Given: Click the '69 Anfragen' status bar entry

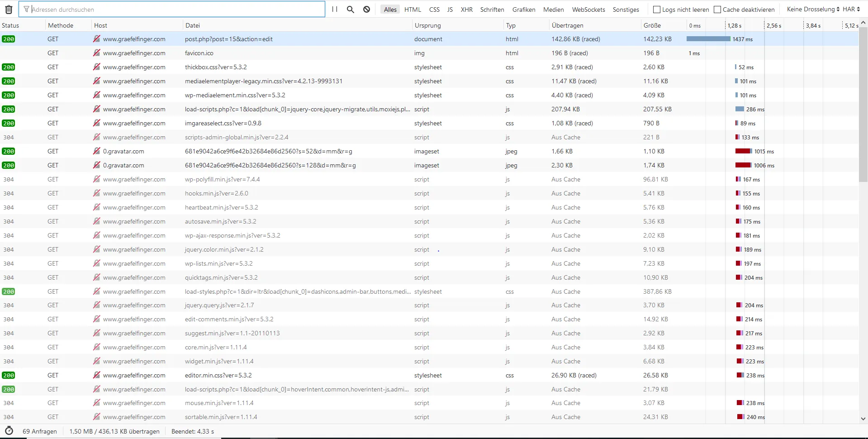Looking at the screenshot, I should click(x=40, y=431).
